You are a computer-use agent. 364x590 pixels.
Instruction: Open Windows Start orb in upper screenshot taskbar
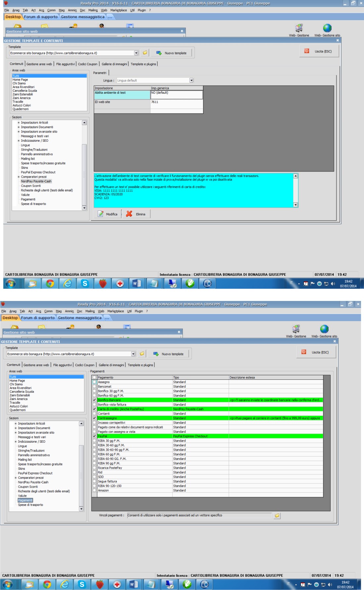point(10,283)
